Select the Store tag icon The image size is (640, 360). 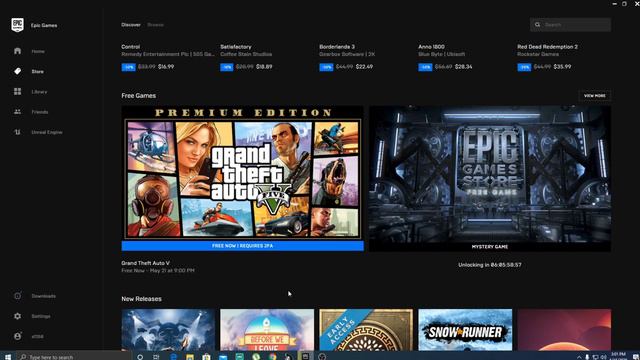(17, 71)
